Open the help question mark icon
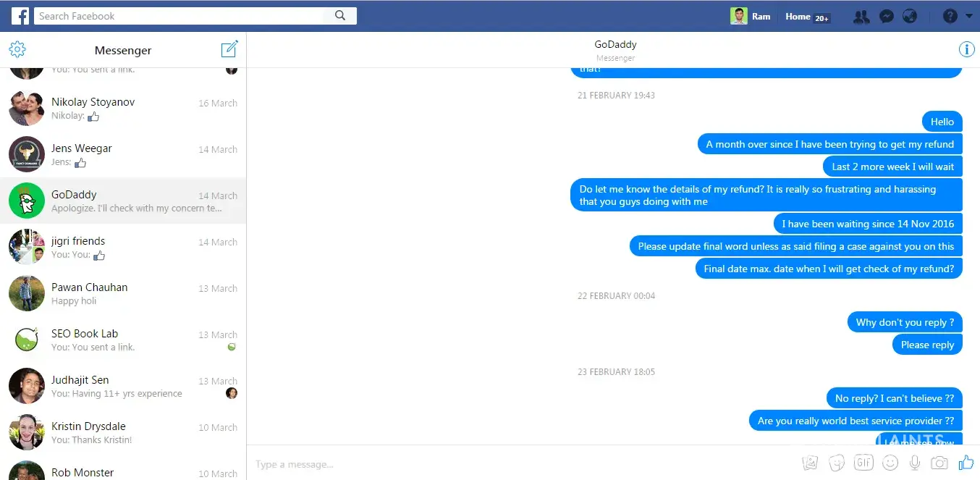The image size is (980, 480). click(950, 16)
